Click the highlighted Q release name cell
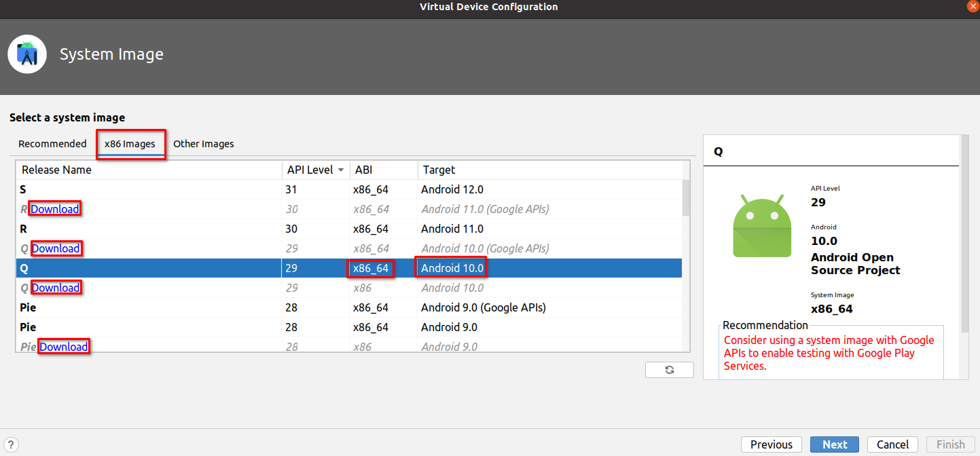This screenshot has height=456, width=980. [149, 268]
